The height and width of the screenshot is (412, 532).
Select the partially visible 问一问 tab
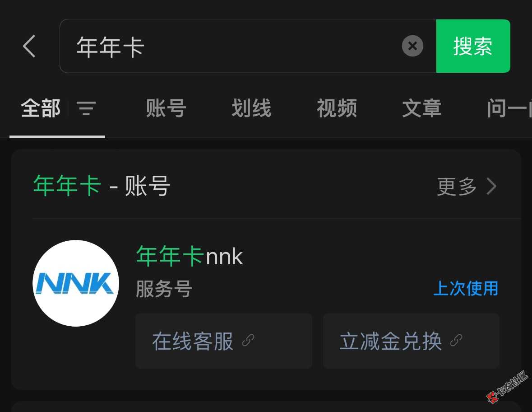(509, 108)
